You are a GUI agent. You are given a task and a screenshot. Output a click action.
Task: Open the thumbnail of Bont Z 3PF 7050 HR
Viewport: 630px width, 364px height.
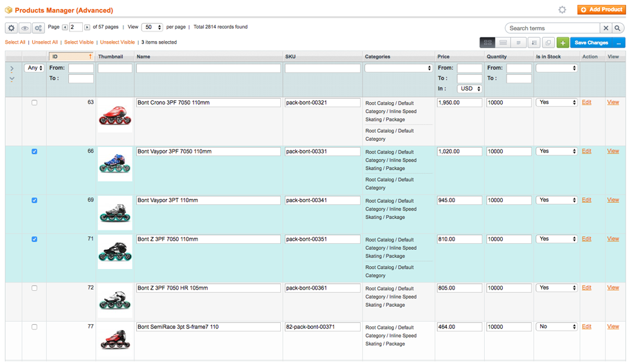click(115, 300)
